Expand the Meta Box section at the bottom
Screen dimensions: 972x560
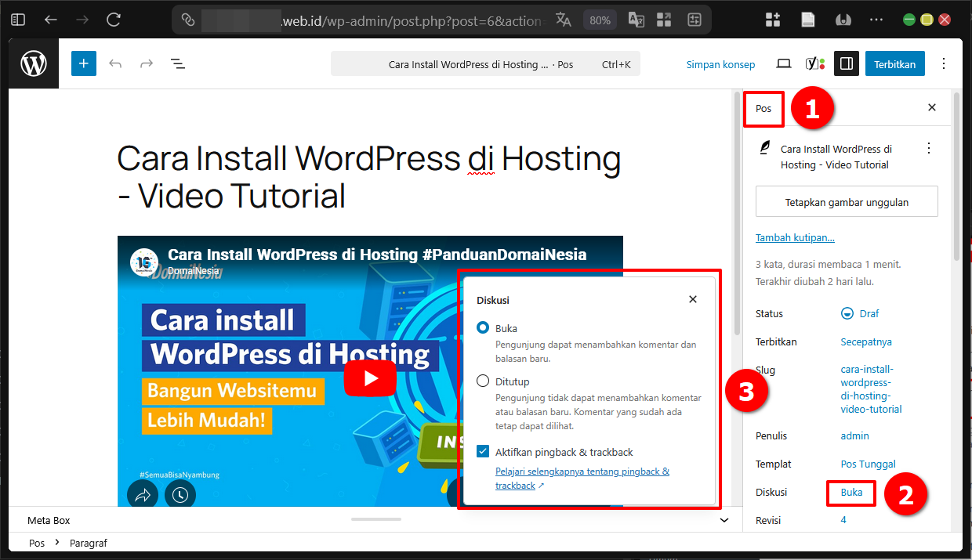(724, 519)
